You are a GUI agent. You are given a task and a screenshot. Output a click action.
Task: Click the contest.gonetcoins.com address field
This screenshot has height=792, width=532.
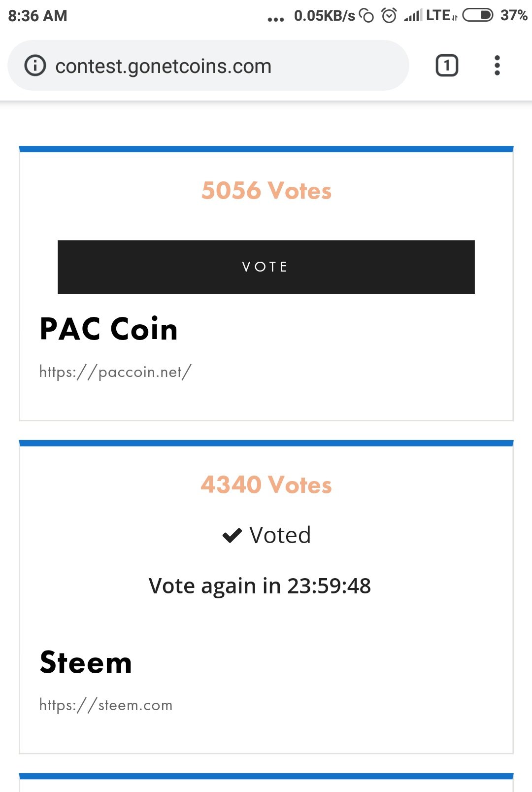click(197, 66)
